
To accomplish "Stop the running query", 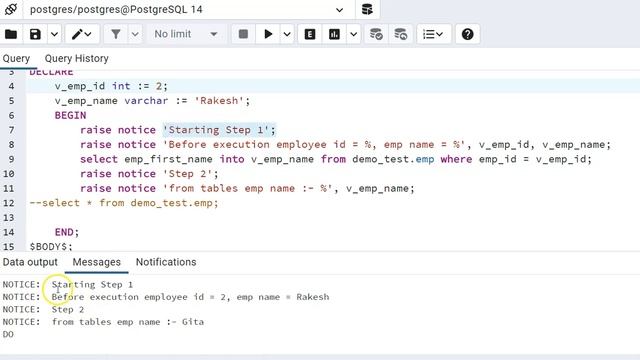I will [243, 34].
